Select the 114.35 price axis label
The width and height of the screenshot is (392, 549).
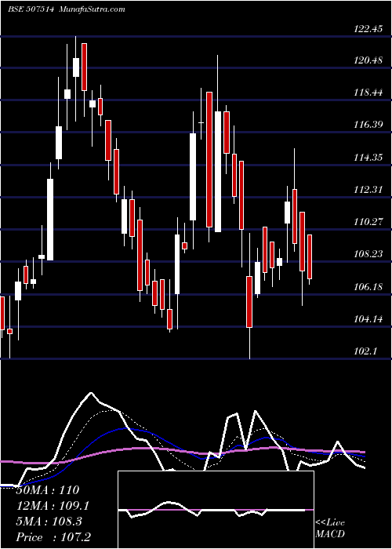368,158
